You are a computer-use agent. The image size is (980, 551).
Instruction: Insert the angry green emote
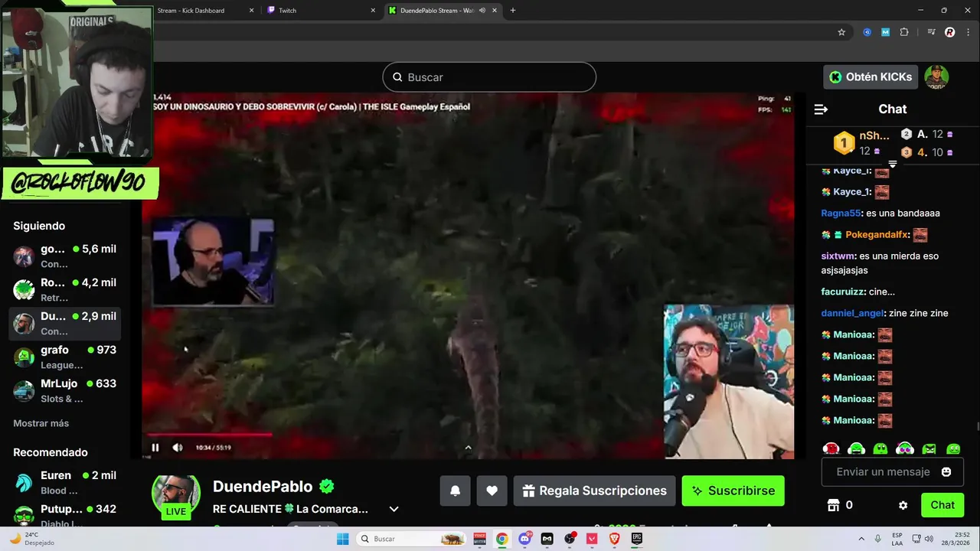(929, 449)
